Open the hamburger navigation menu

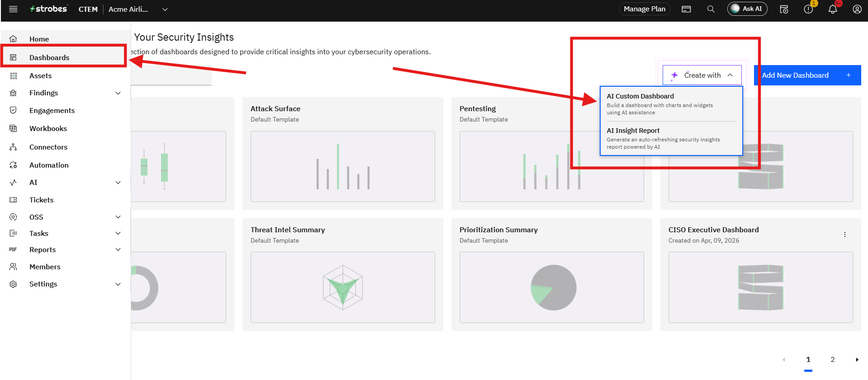click(13, 9)
